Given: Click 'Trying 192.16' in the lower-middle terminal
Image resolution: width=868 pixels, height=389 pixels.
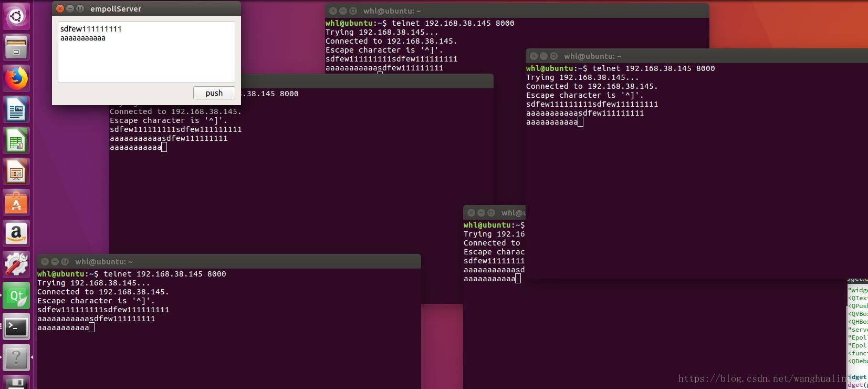Looking at the screenshot, I should pyautogui.click(x=494, y=234).
